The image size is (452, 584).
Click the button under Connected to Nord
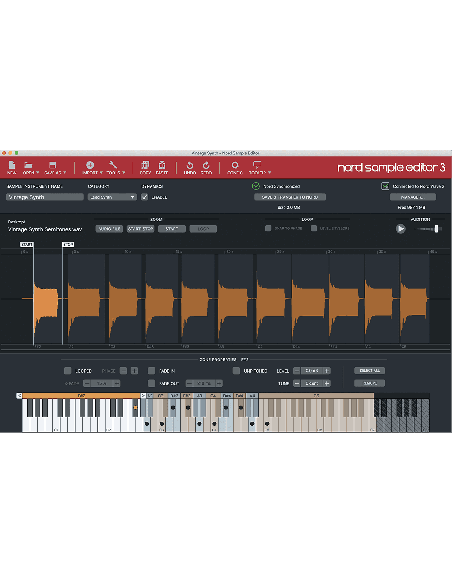click(x=413, y=197)
